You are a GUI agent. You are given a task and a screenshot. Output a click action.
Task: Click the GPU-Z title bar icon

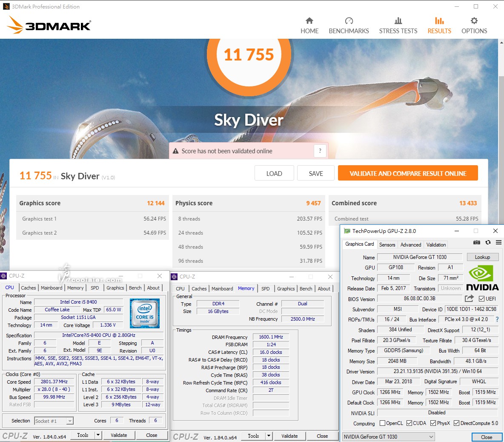[x=347, y=231]
